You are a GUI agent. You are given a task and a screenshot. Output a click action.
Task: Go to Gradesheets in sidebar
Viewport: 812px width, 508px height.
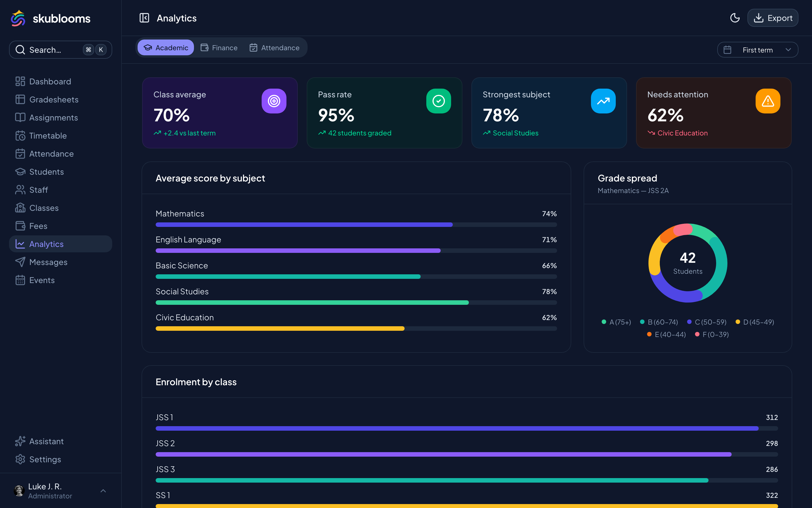(60, 99)
